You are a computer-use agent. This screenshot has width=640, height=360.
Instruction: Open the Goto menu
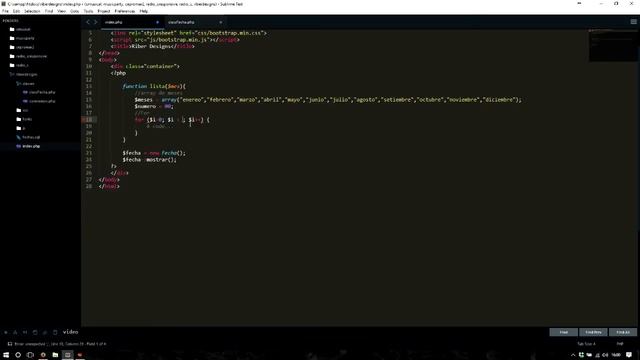[75, 11]
